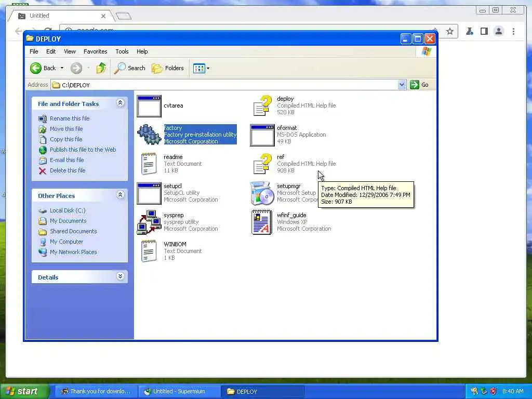532x399 pixels.
Task: Click the DEPLOY taskbar button
Action: (262, 392)
